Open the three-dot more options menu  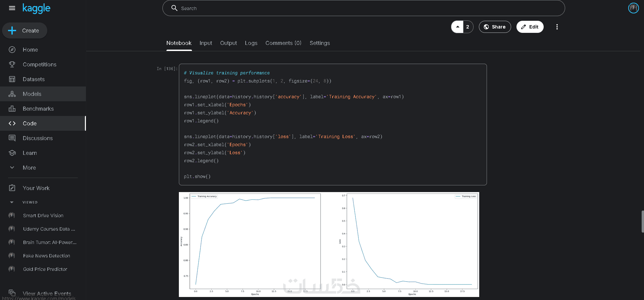557,27
